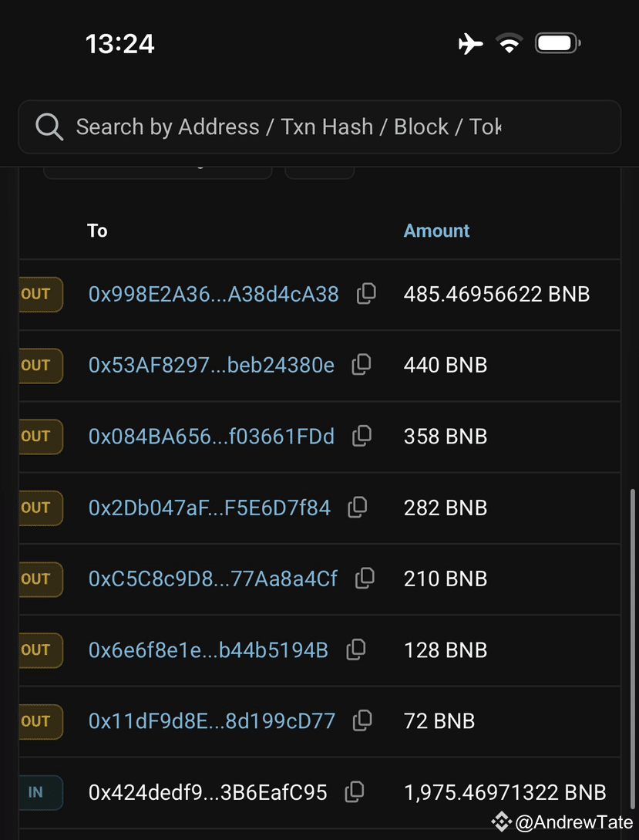Click the To column header
The height and width of the screenshot is (840, 639).
(97, 231)
